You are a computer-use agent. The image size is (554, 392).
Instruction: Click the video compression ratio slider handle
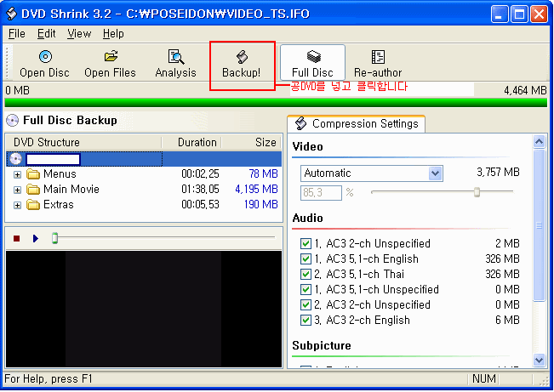tap(477, 192)
